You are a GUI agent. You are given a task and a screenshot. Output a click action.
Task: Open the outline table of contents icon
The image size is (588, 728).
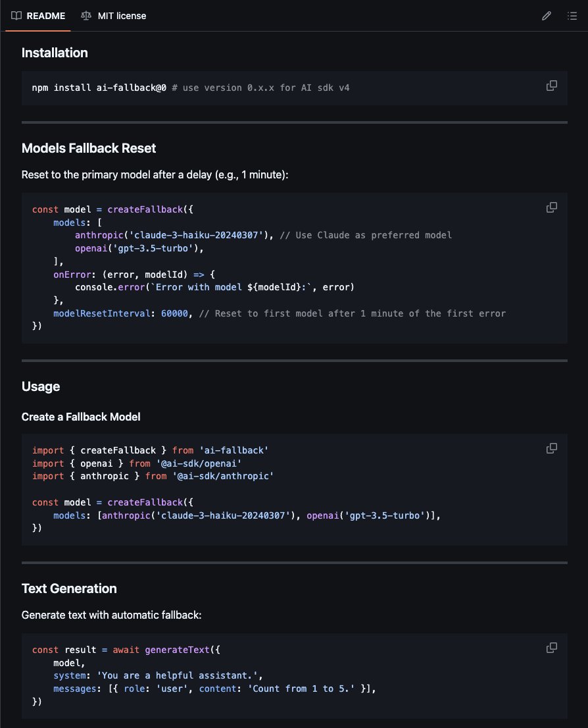pos(572,16)
